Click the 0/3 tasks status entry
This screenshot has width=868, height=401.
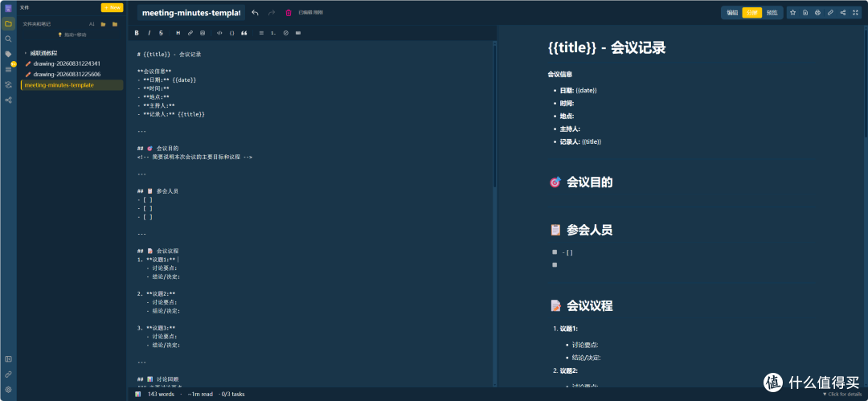[x=232, y=394]
